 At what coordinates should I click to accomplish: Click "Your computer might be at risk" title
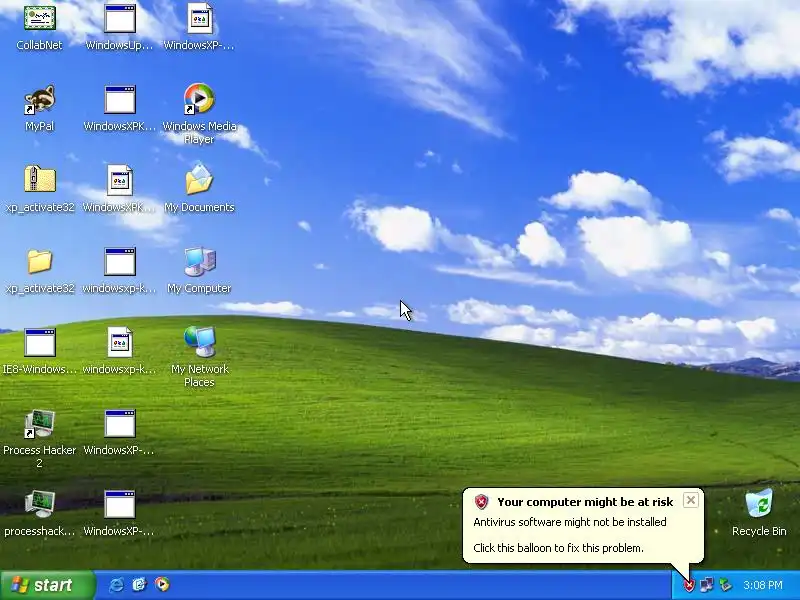(x=585, y=502)
